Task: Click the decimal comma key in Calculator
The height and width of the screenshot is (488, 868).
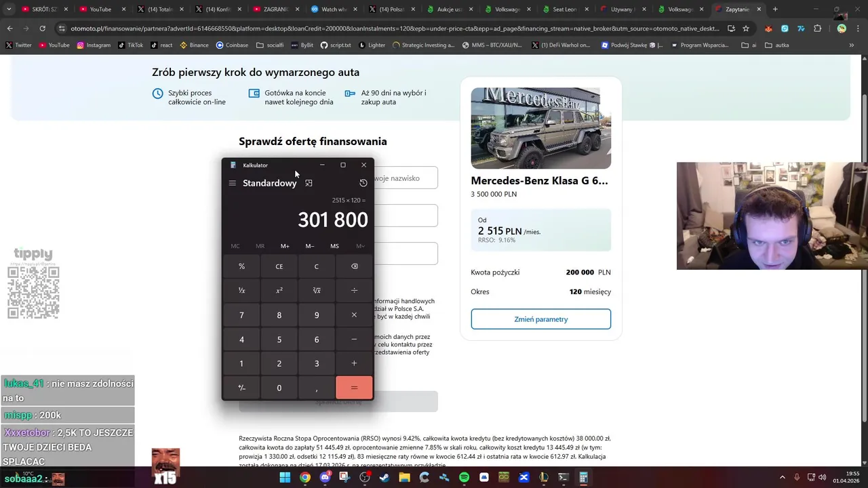Action: coord(316,388)
